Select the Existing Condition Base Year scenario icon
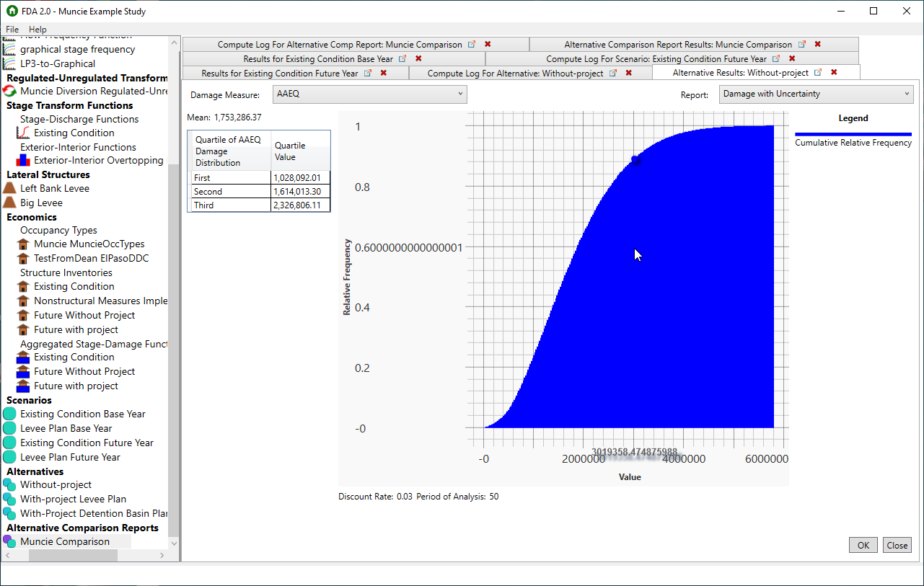 (11, 414)
